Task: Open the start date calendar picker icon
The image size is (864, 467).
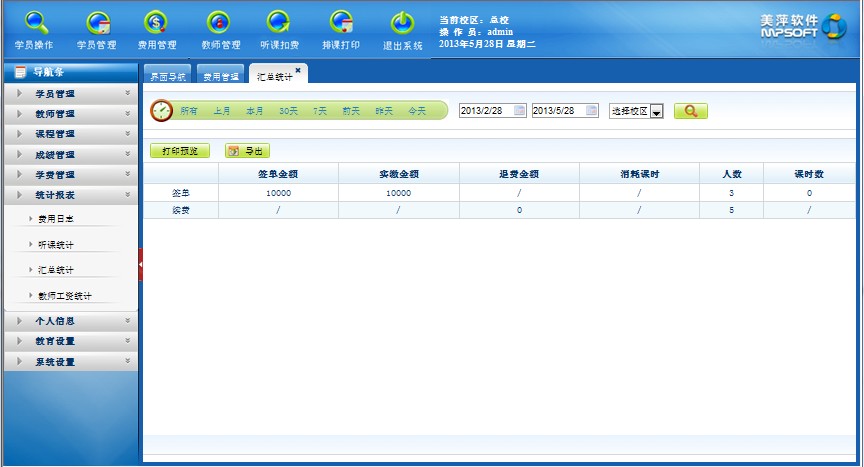Action: pyautogui.click(x=519, y=111)
